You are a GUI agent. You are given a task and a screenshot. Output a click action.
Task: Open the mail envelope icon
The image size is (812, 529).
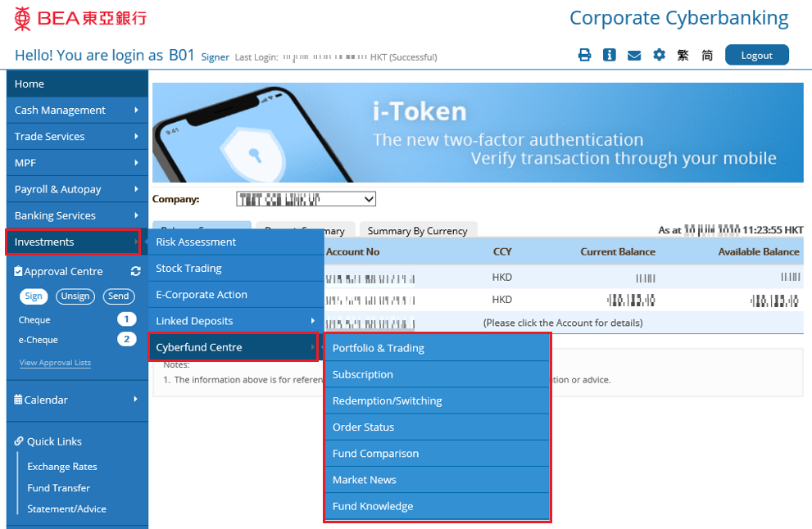tap(634, 56)
